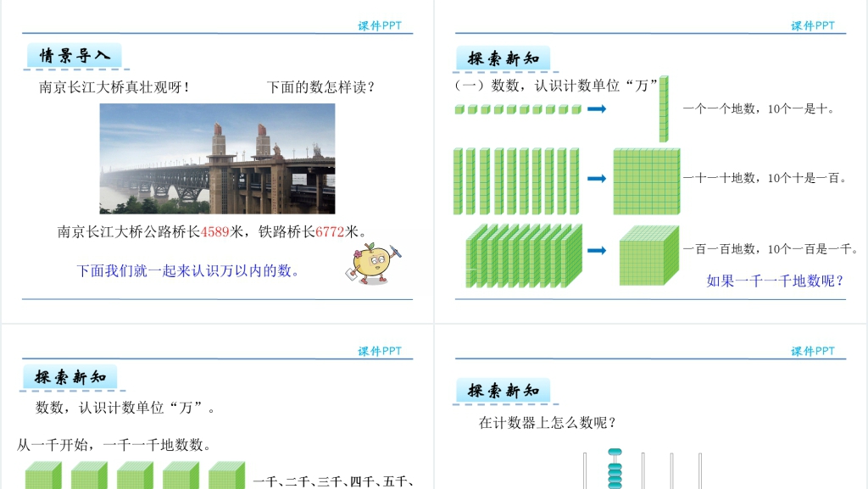Screen dimensions: 868x489
Task: Click the row of ten single green cubes
Action: (518, 109)
